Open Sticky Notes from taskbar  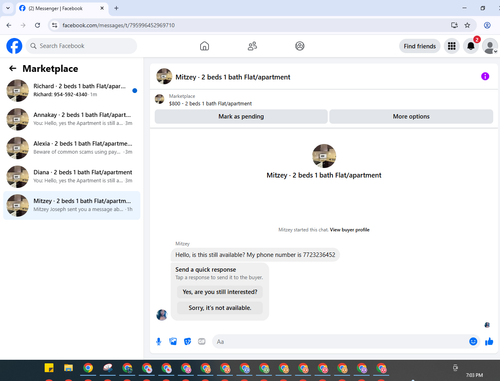[49, 368]
